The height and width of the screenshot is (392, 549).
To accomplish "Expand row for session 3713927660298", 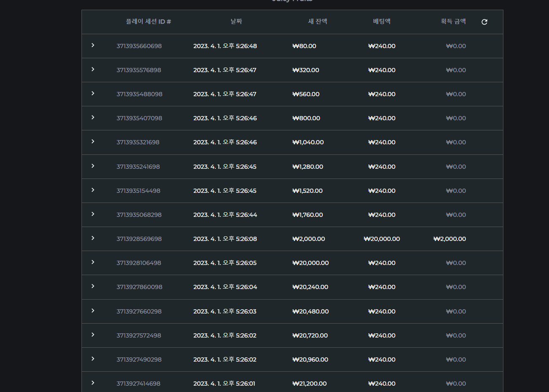I will click(x=93, y=311).
